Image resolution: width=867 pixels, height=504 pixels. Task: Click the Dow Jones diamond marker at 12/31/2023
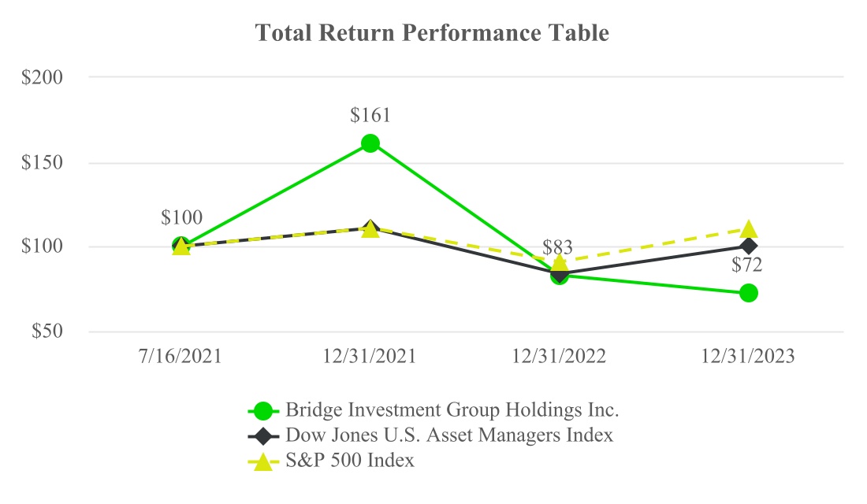tap(749, 246)
